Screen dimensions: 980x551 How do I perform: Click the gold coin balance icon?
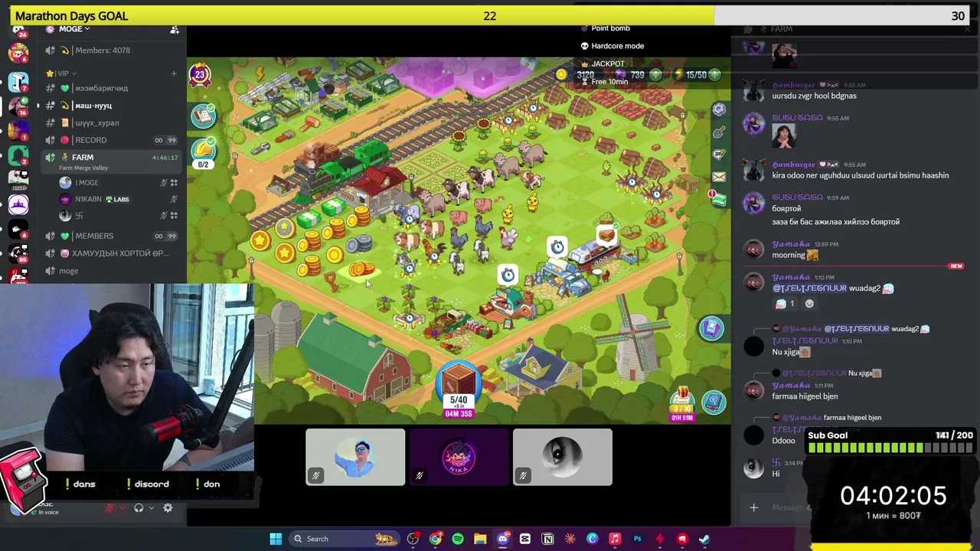point(562,75)
